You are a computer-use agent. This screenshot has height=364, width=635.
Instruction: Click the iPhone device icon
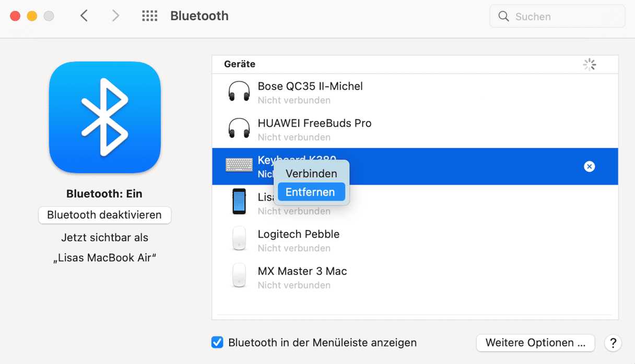coord(239,202)
